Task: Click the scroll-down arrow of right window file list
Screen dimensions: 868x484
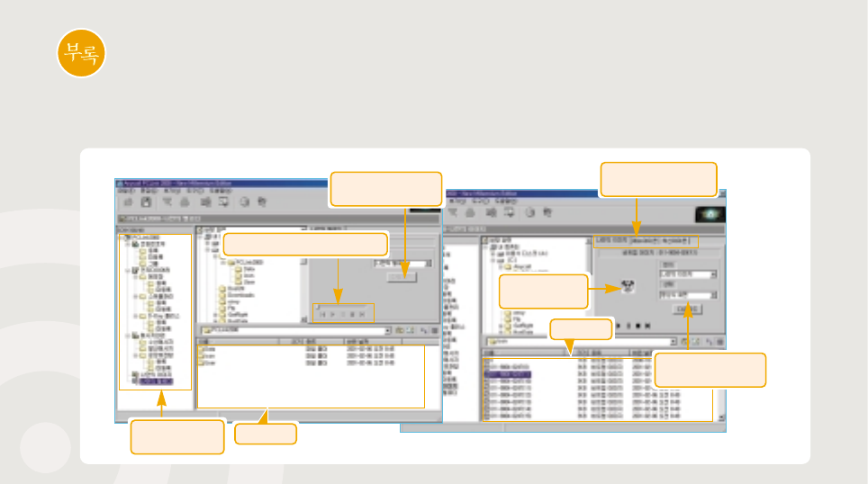Action: point(720,417)
